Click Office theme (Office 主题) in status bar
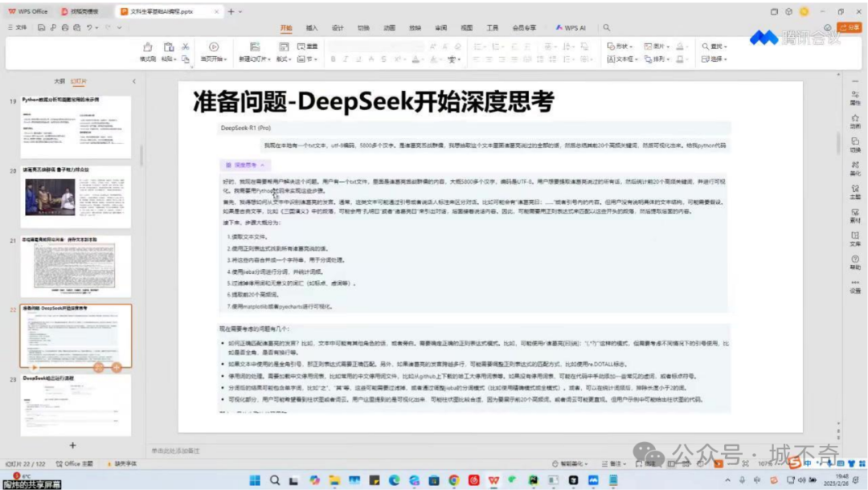The height and width of the screenshot is (490, 868). (75, 463)
